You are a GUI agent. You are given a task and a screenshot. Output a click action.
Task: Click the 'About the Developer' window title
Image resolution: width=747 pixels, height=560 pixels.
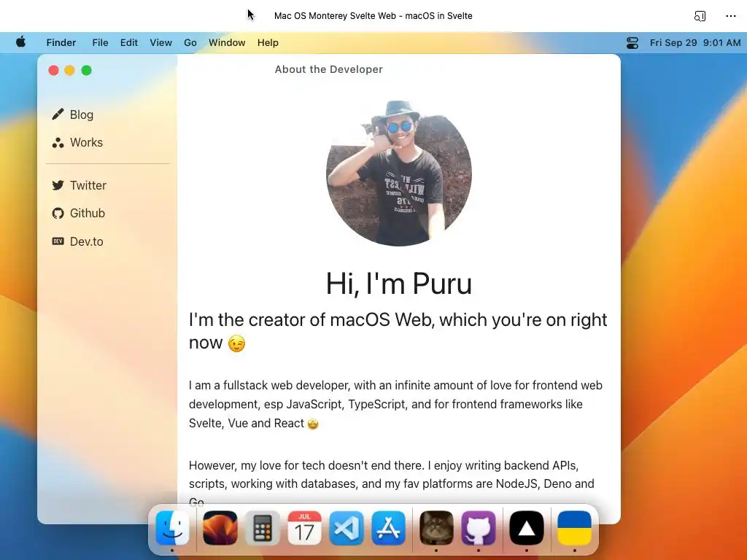click(x=329, y=69)
